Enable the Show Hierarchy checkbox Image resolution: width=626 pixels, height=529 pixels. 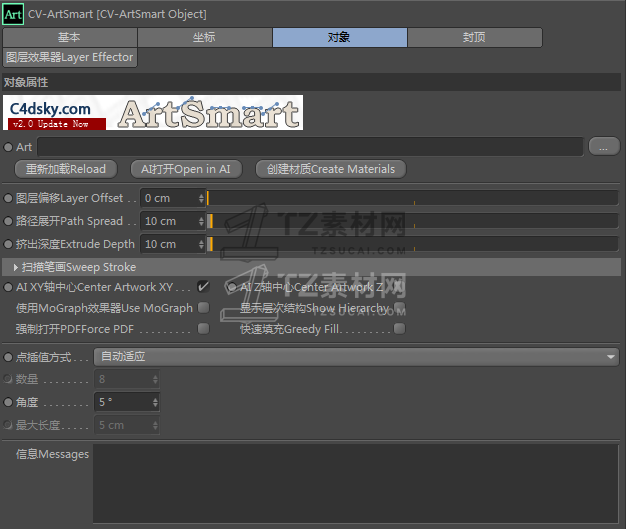point(399,307)
